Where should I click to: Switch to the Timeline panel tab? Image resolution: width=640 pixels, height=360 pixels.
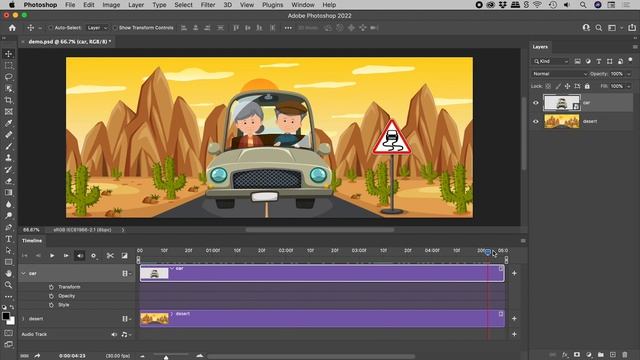tap(32, 241)
